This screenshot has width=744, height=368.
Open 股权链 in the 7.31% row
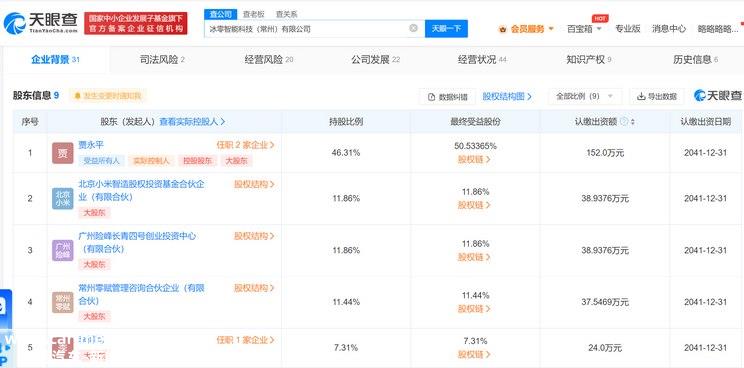[474, 354]
